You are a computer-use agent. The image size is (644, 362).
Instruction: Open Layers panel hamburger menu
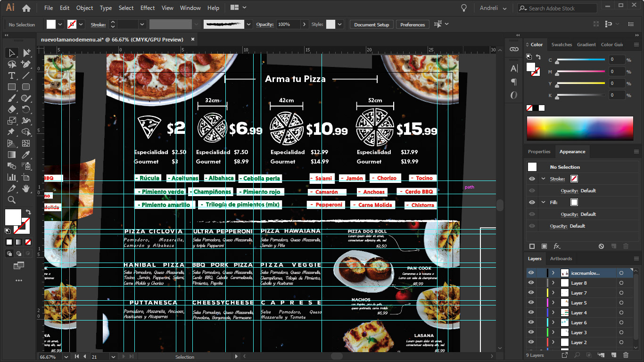click(636, 258)
